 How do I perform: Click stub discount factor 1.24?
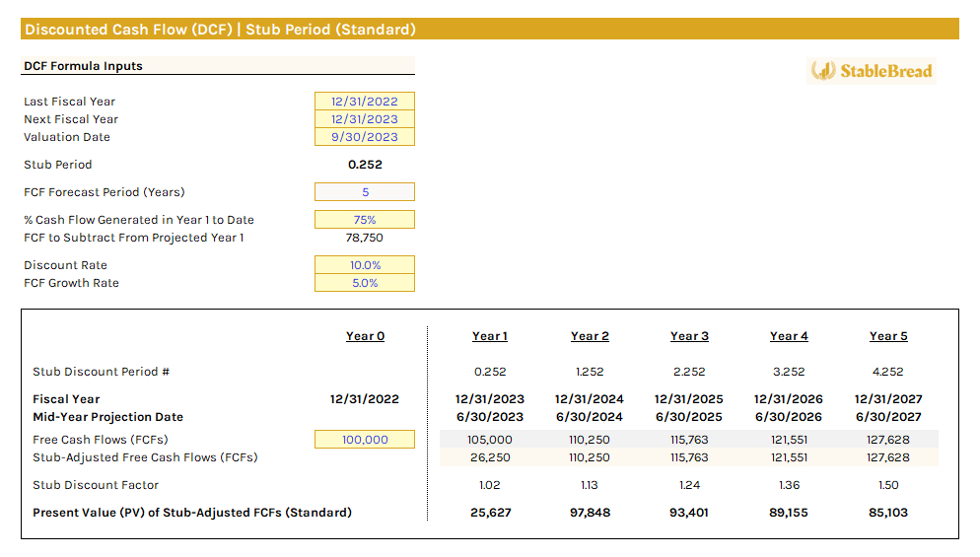(689, 485)
